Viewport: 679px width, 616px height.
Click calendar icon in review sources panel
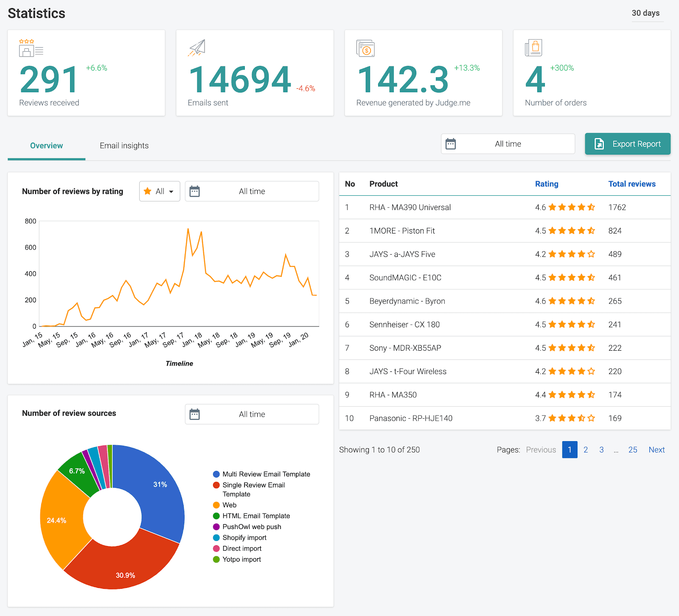coord(194,414)
